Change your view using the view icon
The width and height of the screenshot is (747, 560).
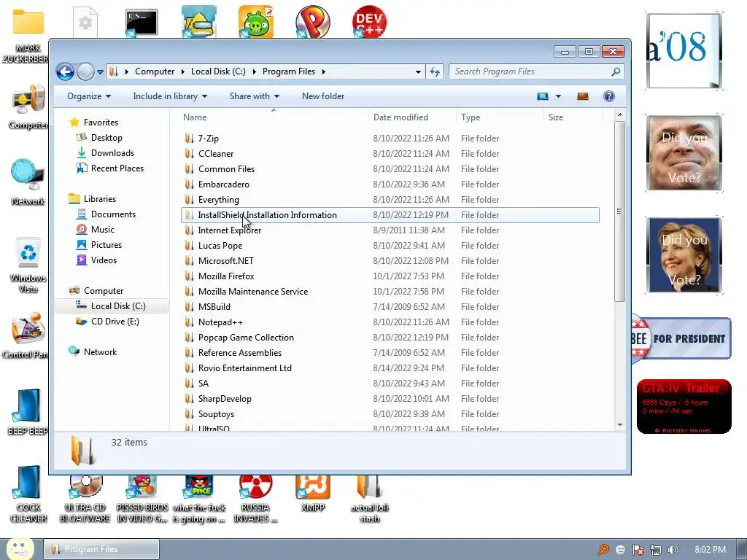[543, 96]
